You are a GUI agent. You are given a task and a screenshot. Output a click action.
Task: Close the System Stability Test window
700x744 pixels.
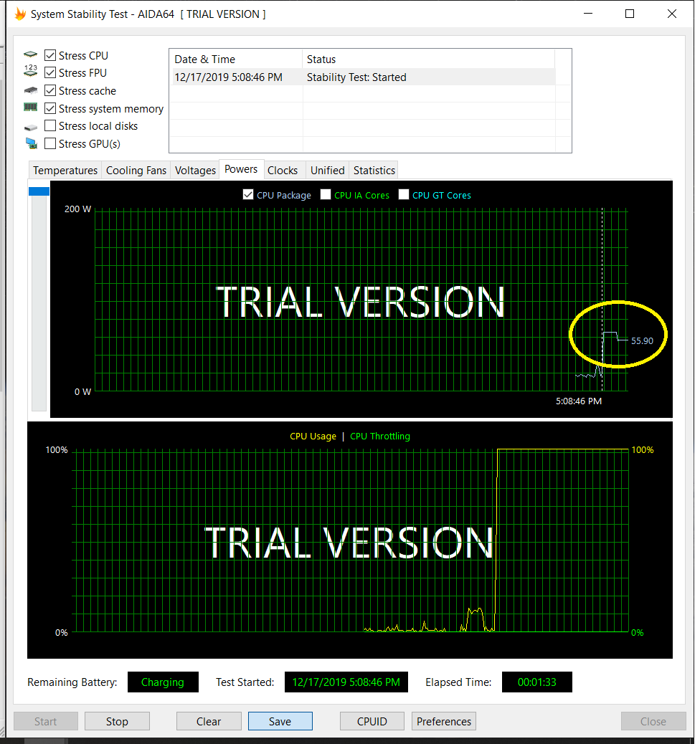click(x=671, y=14)
